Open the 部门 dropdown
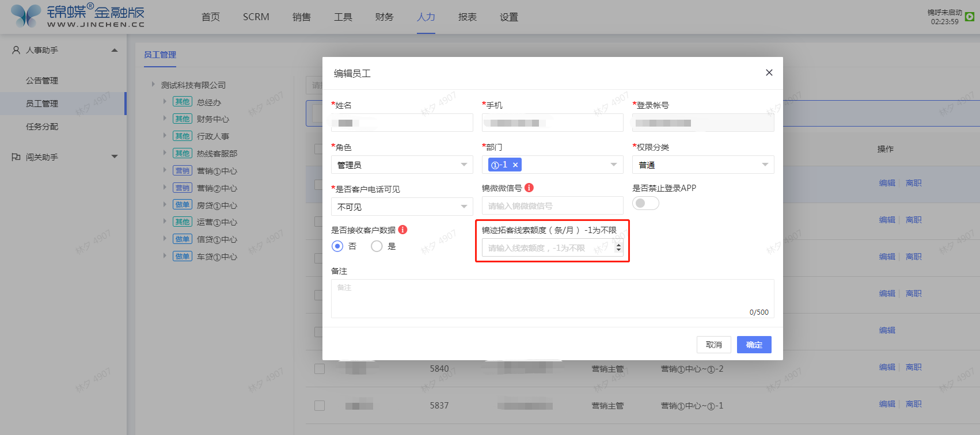980x435 pixels. pos(553,165)
